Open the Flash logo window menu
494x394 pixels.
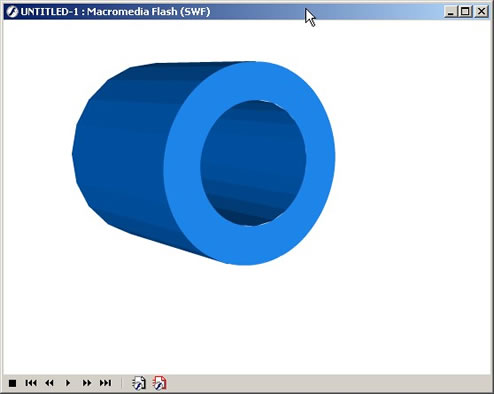tap(12, 12)
